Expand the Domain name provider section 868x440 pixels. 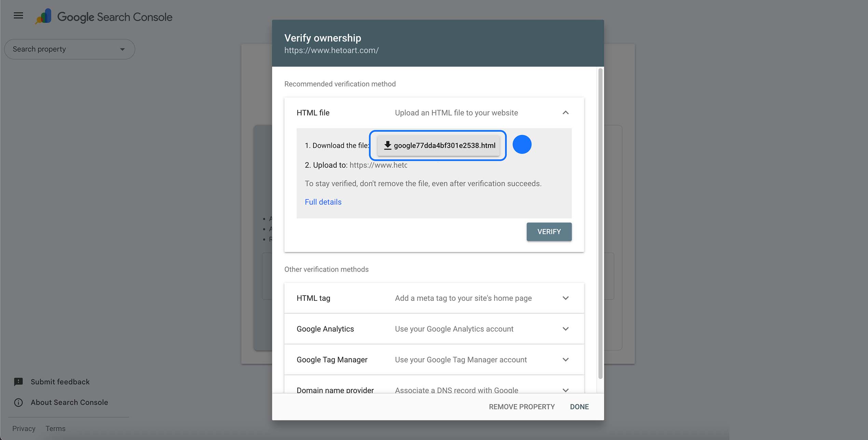click(x=566, y=390)
